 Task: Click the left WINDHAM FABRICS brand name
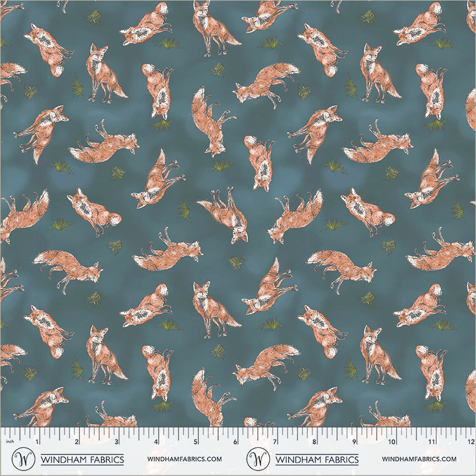(82, 459)
